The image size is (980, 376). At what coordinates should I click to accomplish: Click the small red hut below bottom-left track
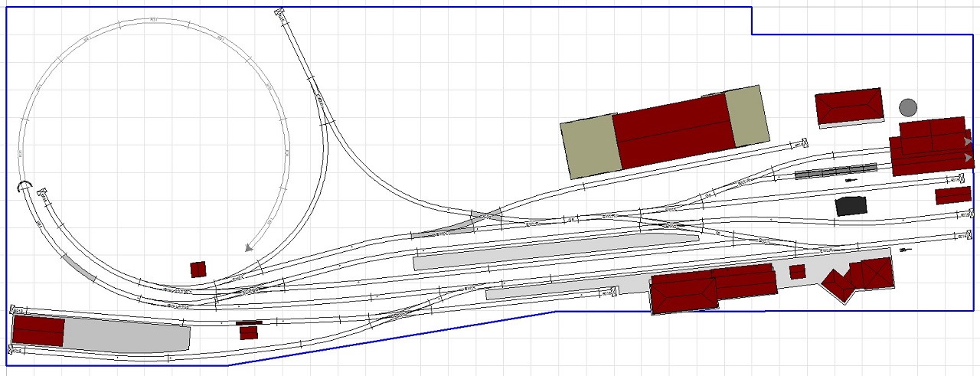[248, 333]
